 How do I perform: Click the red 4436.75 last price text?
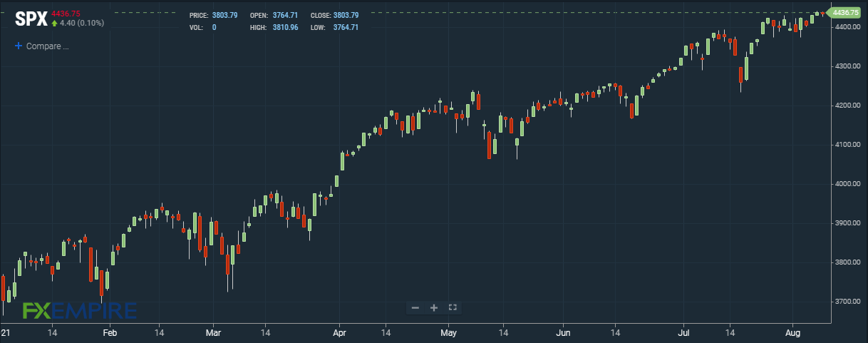[x=66, y=13]
